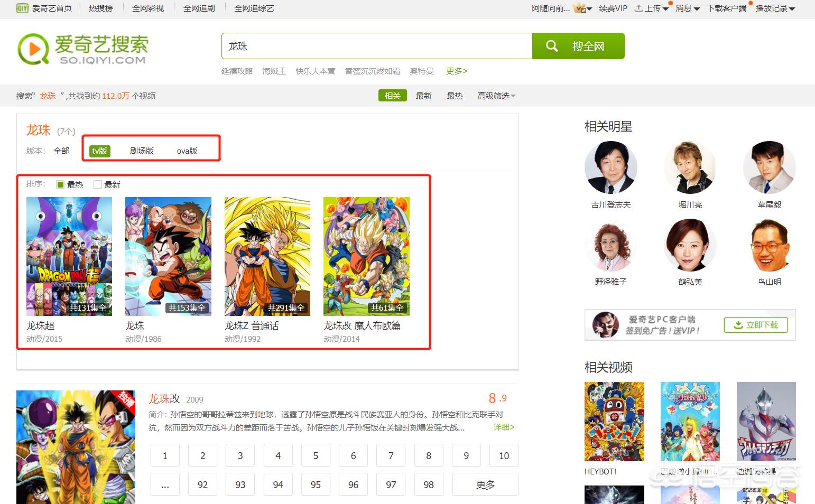This screenshot has height=504, width=815.
Task: Expand more hot searches via 更多>
Action: pos(457,71)
